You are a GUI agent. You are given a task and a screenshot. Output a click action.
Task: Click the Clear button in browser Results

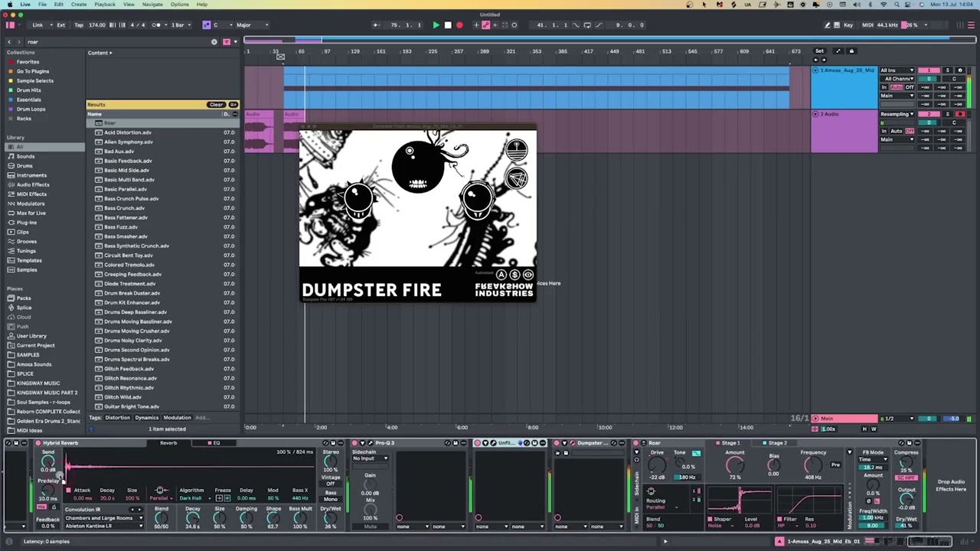tap(217, 105)
